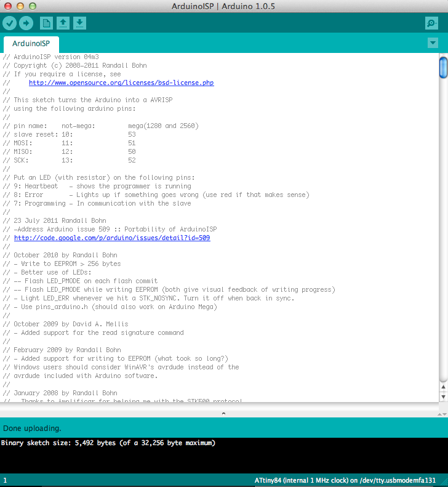The width and height of the screenshot is (448, 487).
Task: Click the 'Windows users should consider WinAVR' line
Action: (x=121, y=367)
